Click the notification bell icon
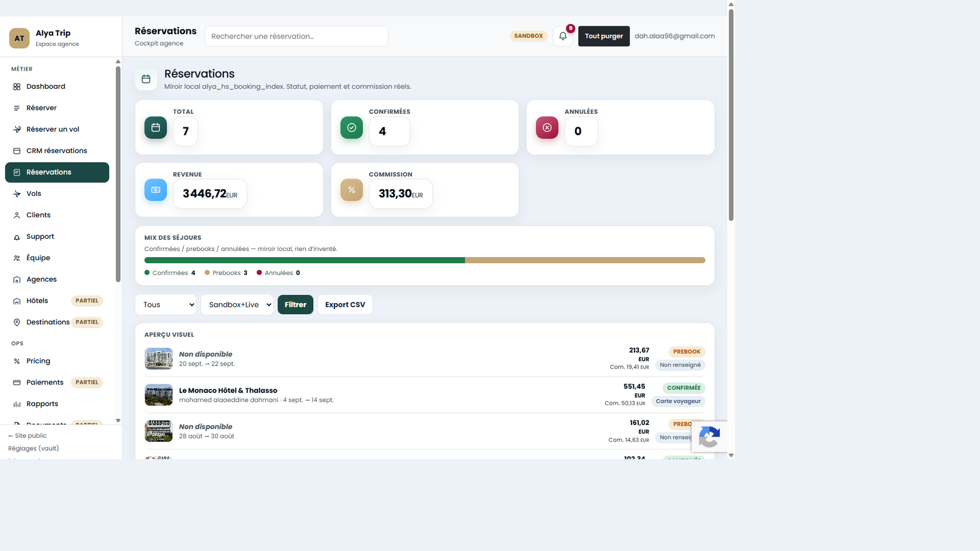Image resolution: width=980 pixels, height=551 pixels. pyautogui.click(x=563, y=36)
